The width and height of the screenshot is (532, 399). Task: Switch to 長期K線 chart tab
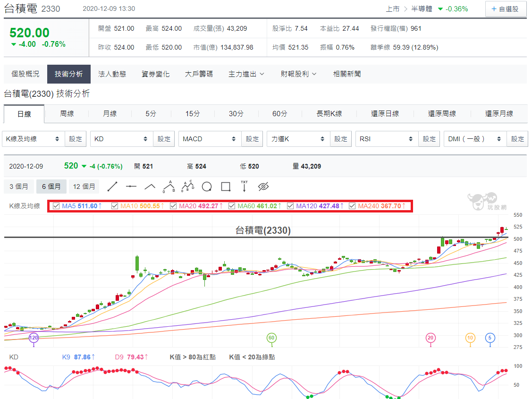point(329,114)
